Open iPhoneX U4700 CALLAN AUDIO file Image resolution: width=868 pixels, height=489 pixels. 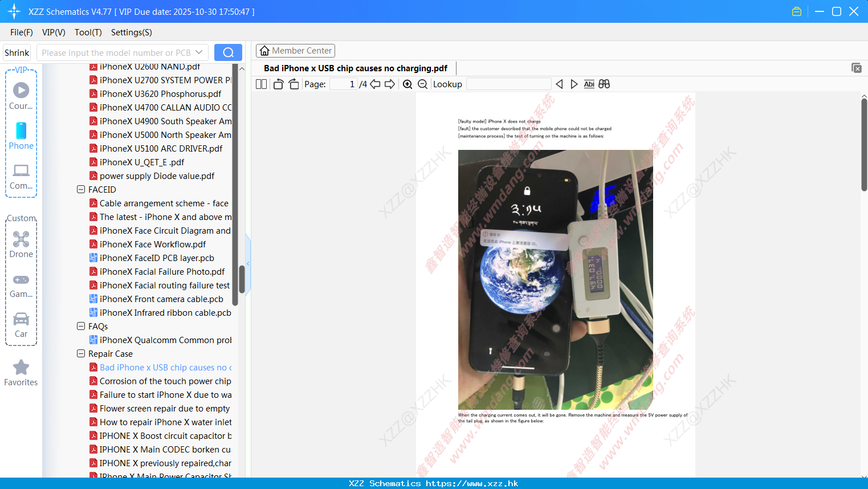pyautogui.click(x=161, y=108)
